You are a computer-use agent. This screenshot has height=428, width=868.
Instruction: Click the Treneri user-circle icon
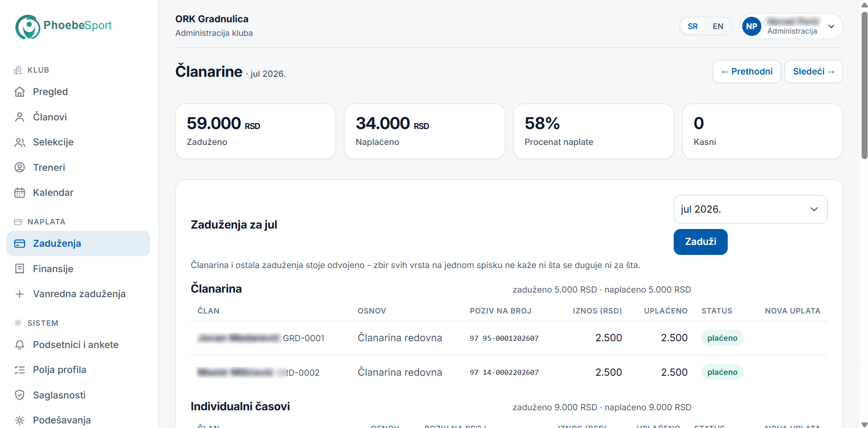click(20, 168)
